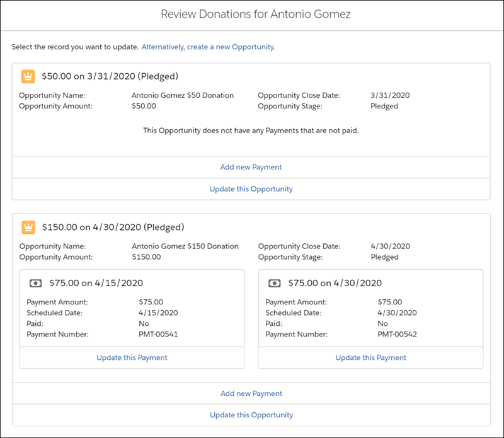The height and width of the screenshot is (438, 504).
Task: Select heading '$50.00 on 3/31/2020 (Pledged)'
Action: point(110,76)
